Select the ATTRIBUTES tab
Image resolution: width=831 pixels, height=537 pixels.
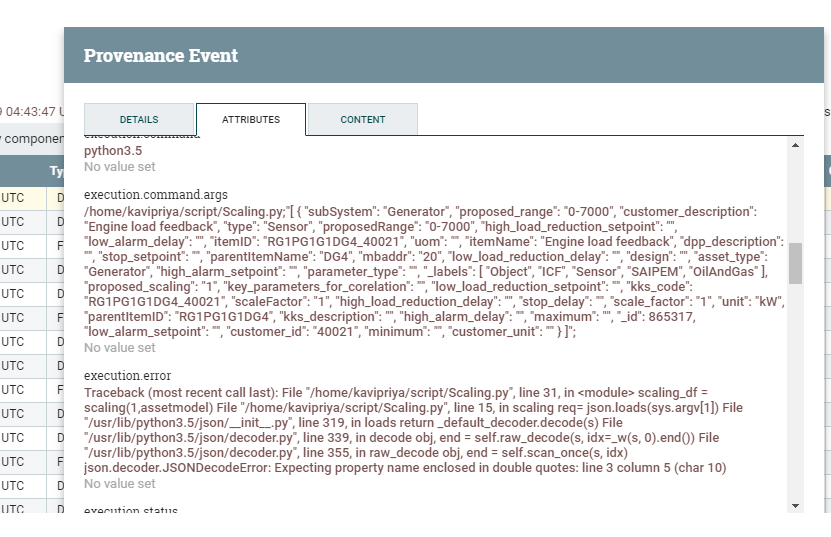tap(251, 119)
